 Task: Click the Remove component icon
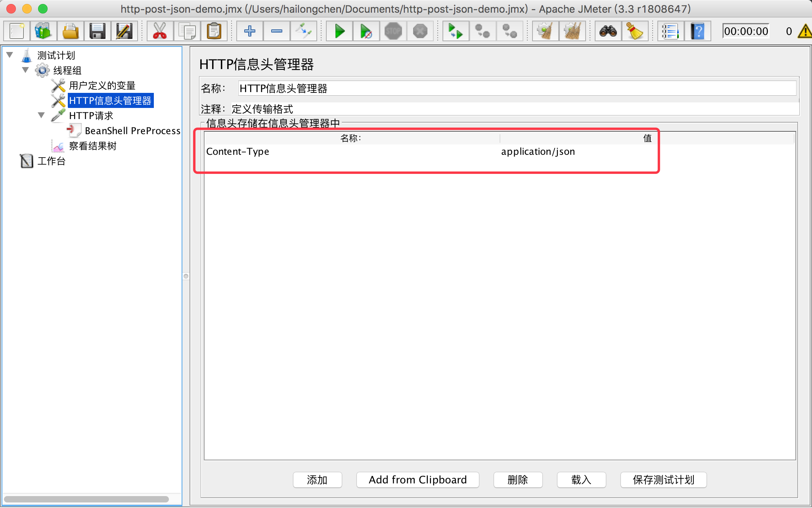(x=275, y=32)
